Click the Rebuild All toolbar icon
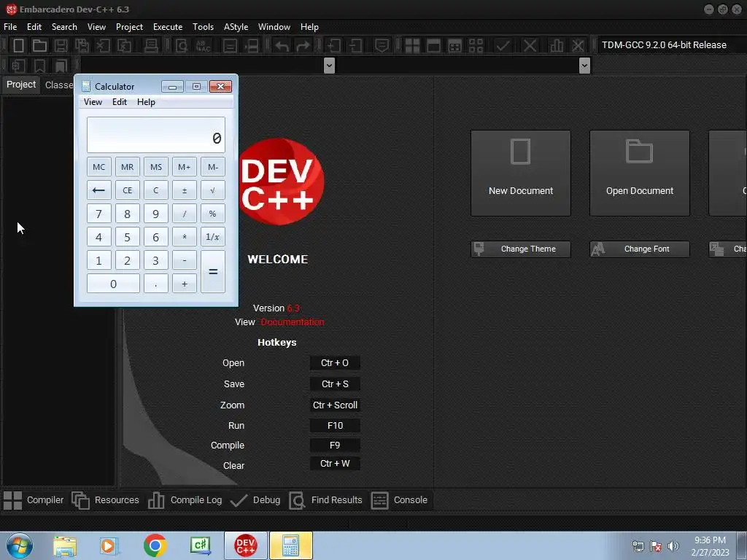Screen dimensions: 747x560 pyautogui.click(x=476, y=46)
